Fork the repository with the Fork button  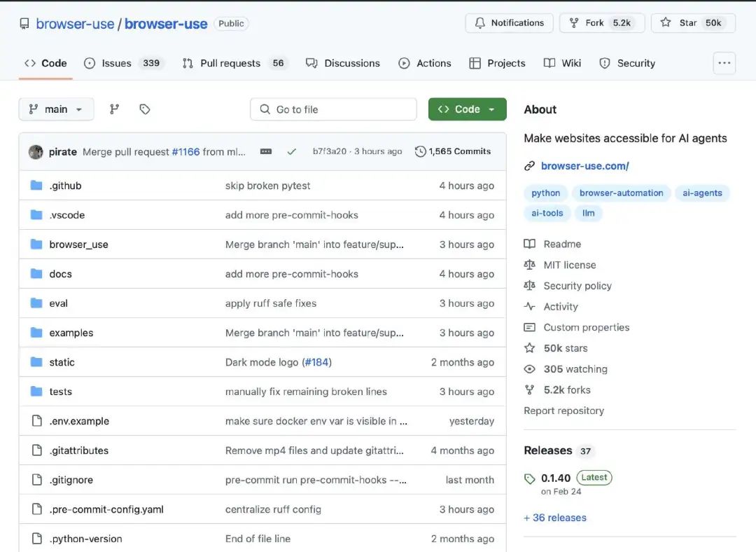(599, 23)
